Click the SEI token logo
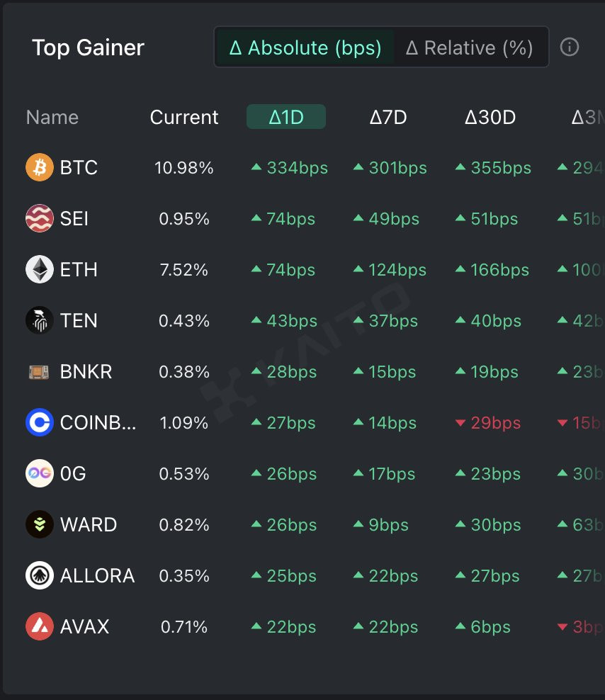The height and width of the screenshot is (700, 605). [39, 218]
